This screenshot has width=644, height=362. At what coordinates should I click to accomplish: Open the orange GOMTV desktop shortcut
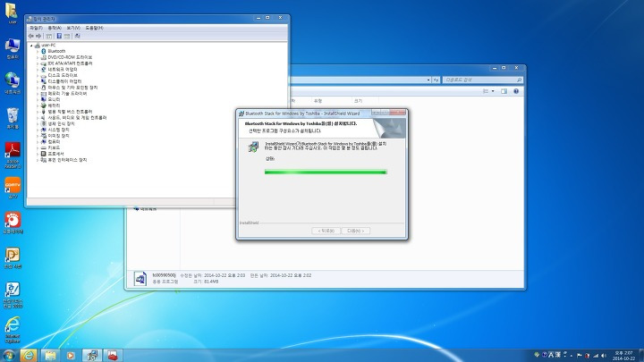pos(13,188)
